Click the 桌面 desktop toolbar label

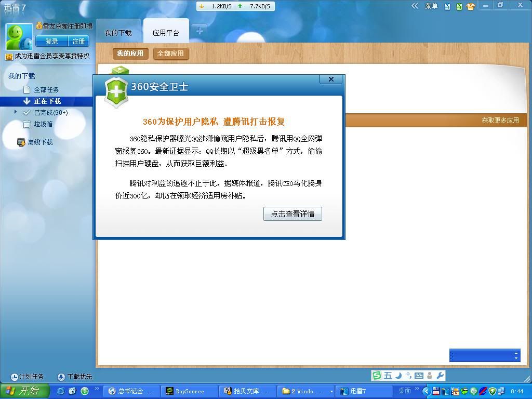(x=404, y=391)
